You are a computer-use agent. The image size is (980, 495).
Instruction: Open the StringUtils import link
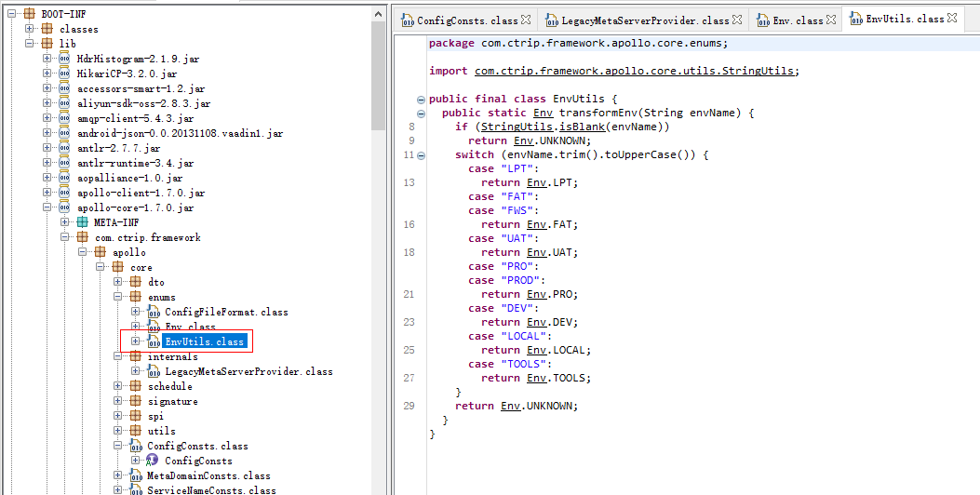(x=635, y=72)
